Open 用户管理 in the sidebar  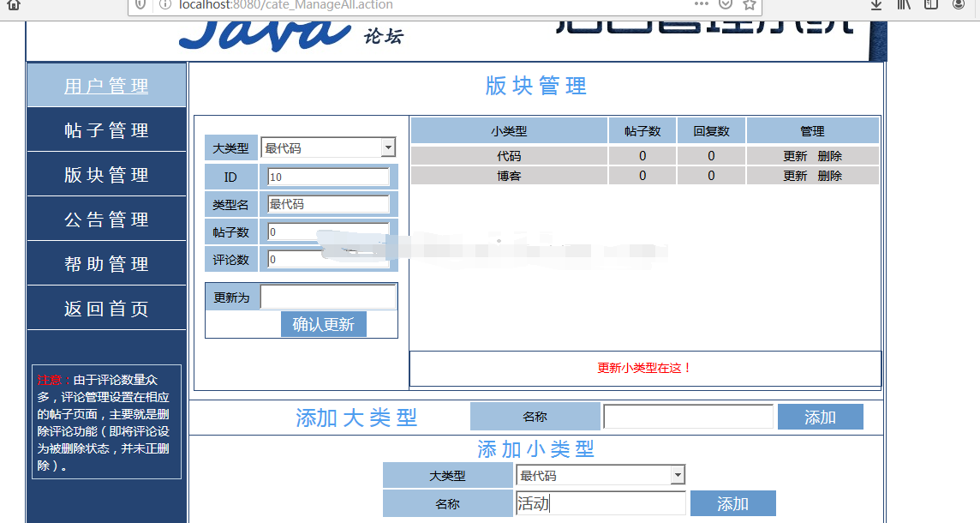point(106,85)
